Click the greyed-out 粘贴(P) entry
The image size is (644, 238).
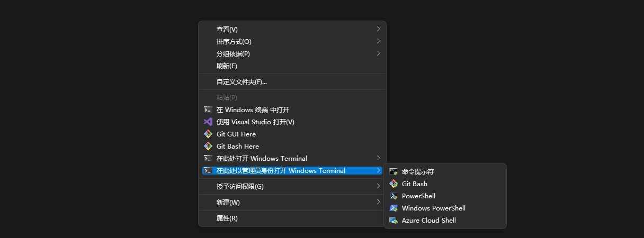pyautogui.click(x=227, y=97)
